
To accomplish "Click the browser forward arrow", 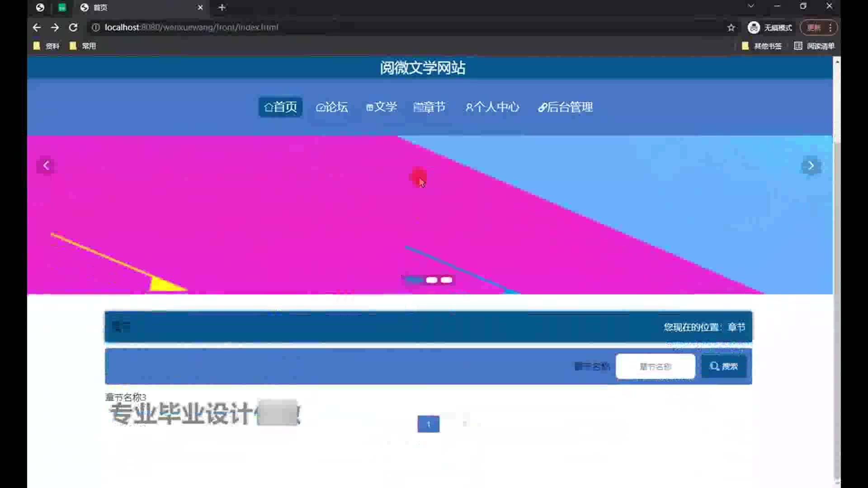I will 55,28.
